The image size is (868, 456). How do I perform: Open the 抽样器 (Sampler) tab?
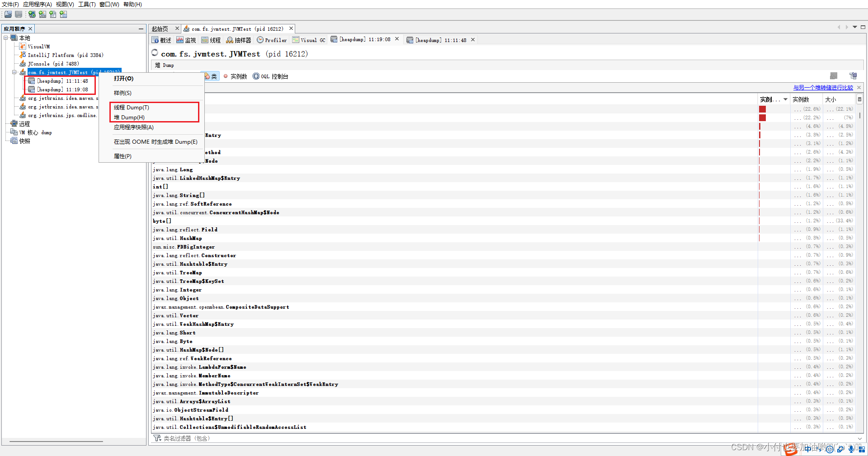click(x=239, y=40)
